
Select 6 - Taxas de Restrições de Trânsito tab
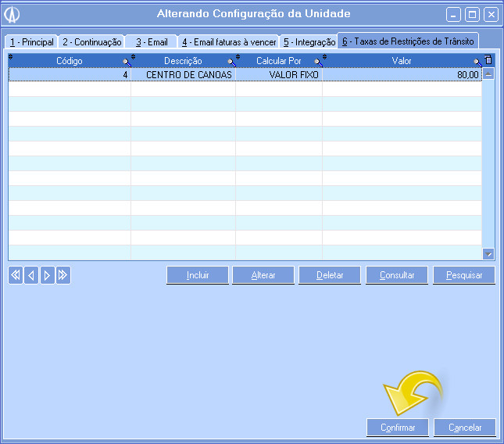(408, 41)
